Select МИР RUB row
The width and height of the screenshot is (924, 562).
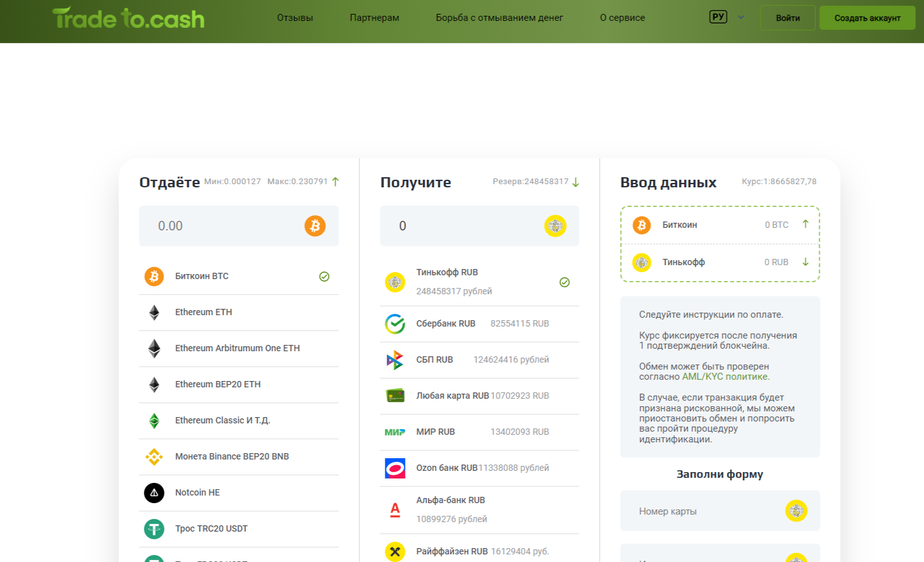(479, 432)
